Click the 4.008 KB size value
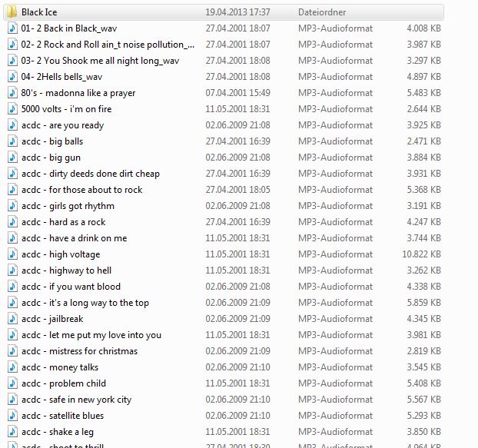 pos(423,28)
